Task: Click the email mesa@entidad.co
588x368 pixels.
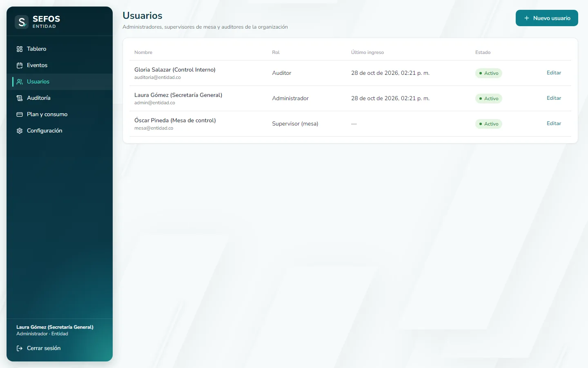Action: (154, 128)
